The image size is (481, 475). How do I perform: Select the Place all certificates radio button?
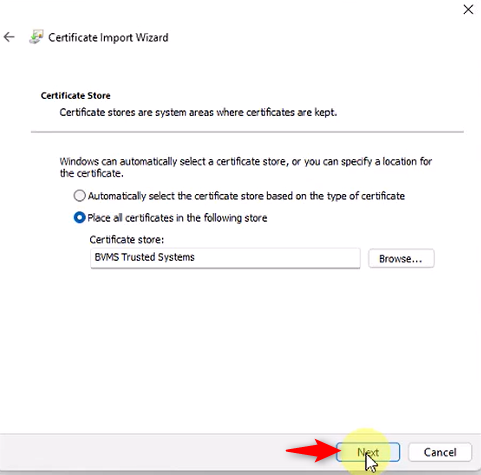click(79, 218)
